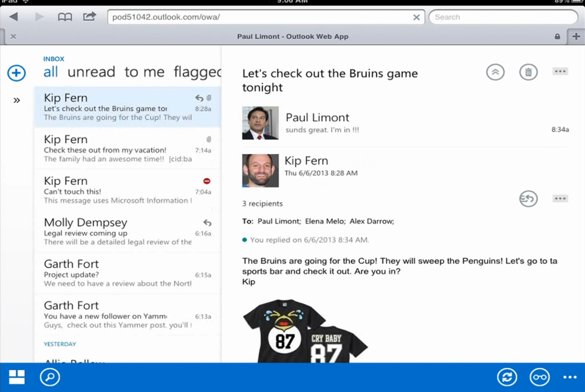The image size is (585, 392).
Task: Open Kip Fern's Bruins game message
Action: tap(127, 107)
